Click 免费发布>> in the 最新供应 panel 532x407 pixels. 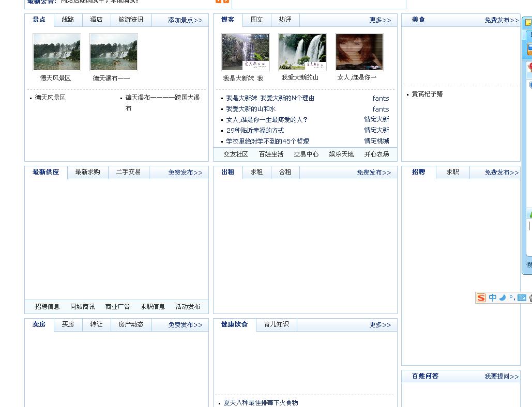pyautogui.click(x=185, y=173)
